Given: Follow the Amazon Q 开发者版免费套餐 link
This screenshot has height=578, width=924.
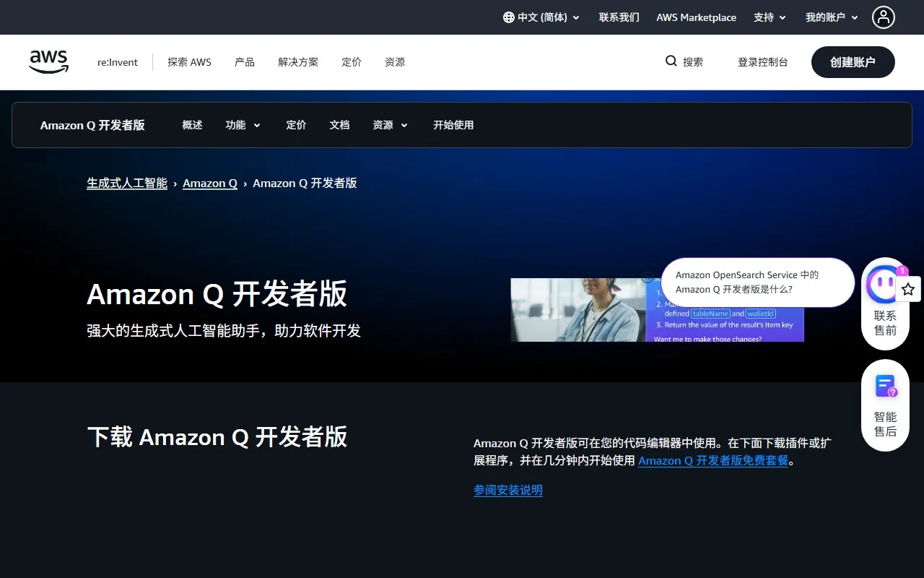Looking at the screenshot, I should pos(712,460).
